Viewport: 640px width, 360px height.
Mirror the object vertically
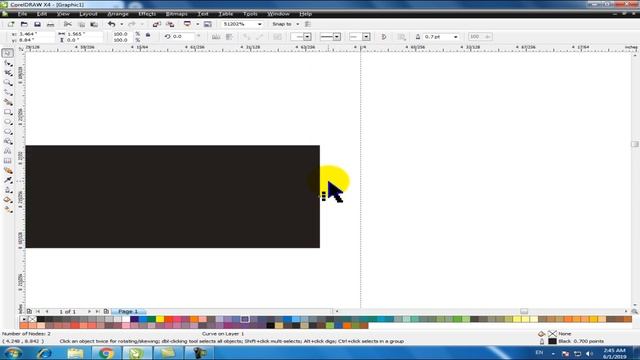click(229, 37)
